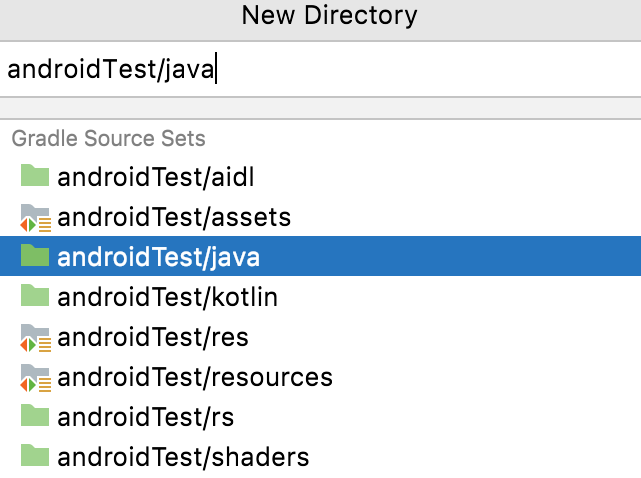Choose androidTest/res from suggestions
This screenshot has height=478, width=641.
pyautogui.click(x=152, y=337)
